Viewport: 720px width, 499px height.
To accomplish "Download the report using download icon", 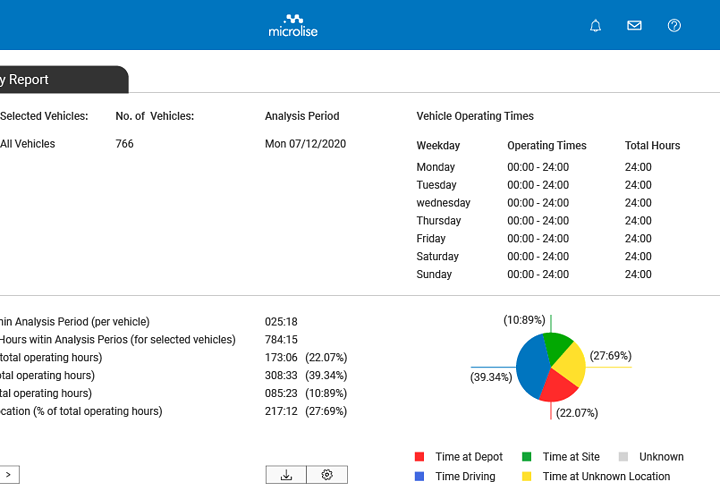I will click(286, 475).
